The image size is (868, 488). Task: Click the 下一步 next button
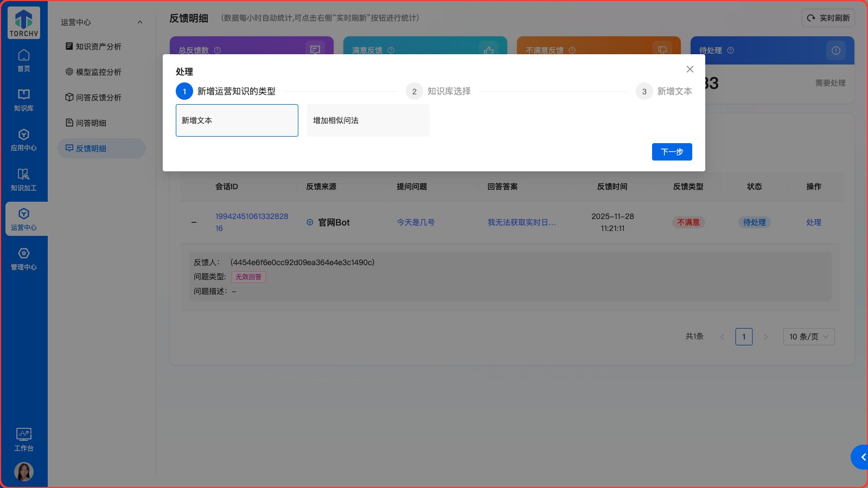click(672, 152)
